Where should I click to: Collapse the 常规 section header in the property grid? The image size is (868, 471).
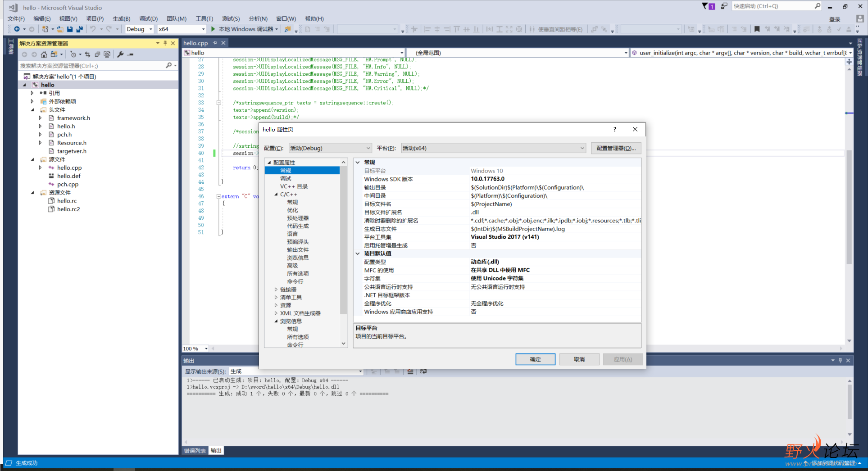click(x=358, y=162)
